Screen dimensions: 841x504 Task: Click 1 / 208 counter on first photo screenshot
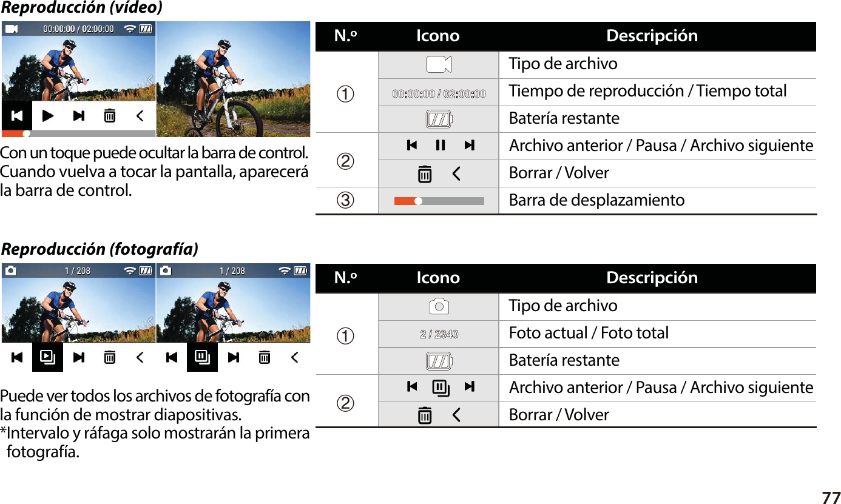click(78, 271)
